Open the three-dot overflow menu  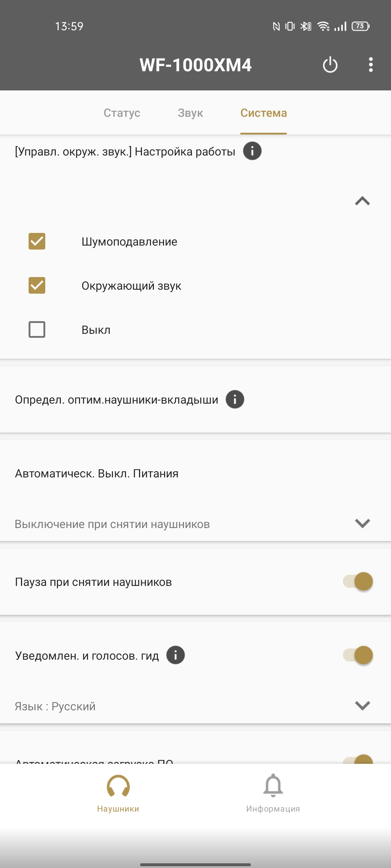pyautogui.click(x=371, y=65)
